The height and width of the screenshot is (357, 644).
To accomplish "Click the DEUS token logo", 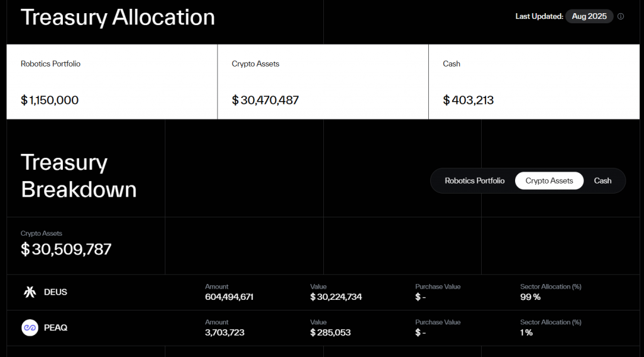I will tap(30, 292).
